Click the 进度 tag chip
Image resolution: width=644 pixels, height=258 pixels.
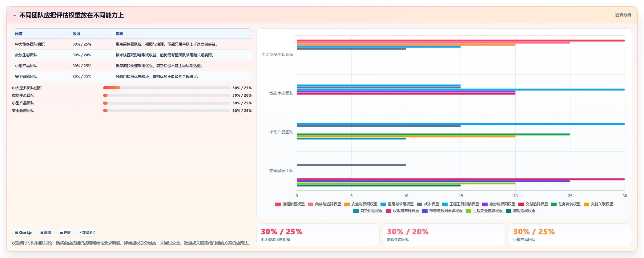point(65,232)
